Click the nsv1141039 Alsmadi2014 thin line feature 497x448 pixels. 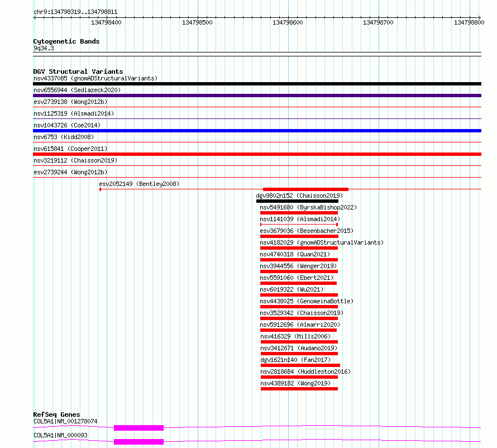pos(299,225)
